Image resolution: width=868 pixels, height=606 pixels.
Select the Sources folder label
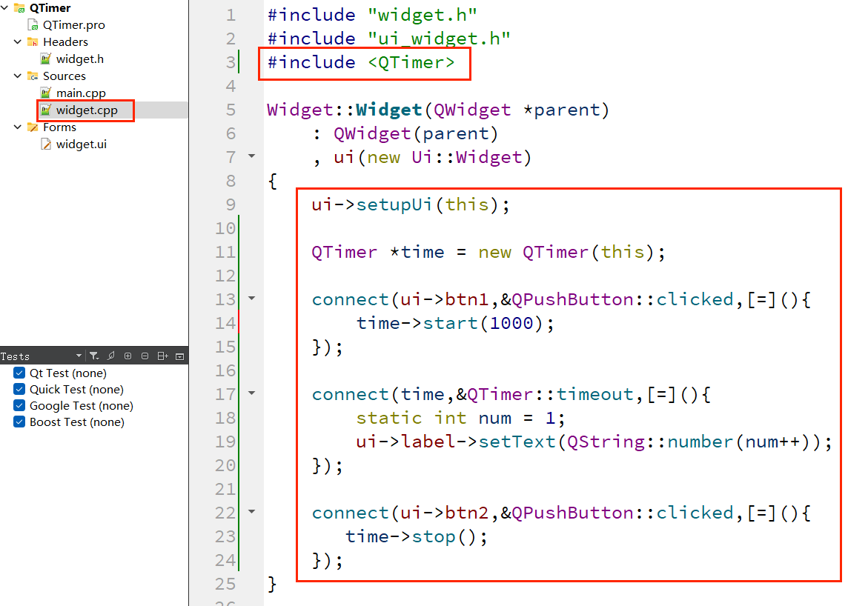click(x=64, y=76)
